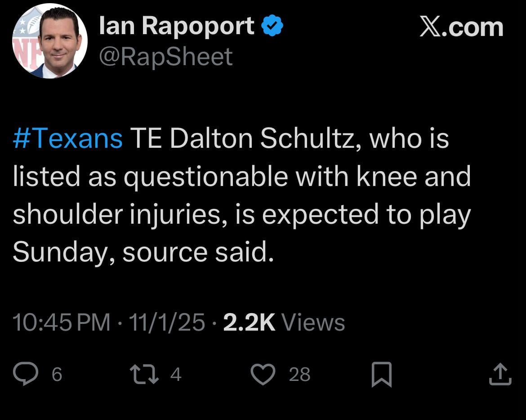Click the reply count of 6
The image size is (526, 420).
[56, 374]
